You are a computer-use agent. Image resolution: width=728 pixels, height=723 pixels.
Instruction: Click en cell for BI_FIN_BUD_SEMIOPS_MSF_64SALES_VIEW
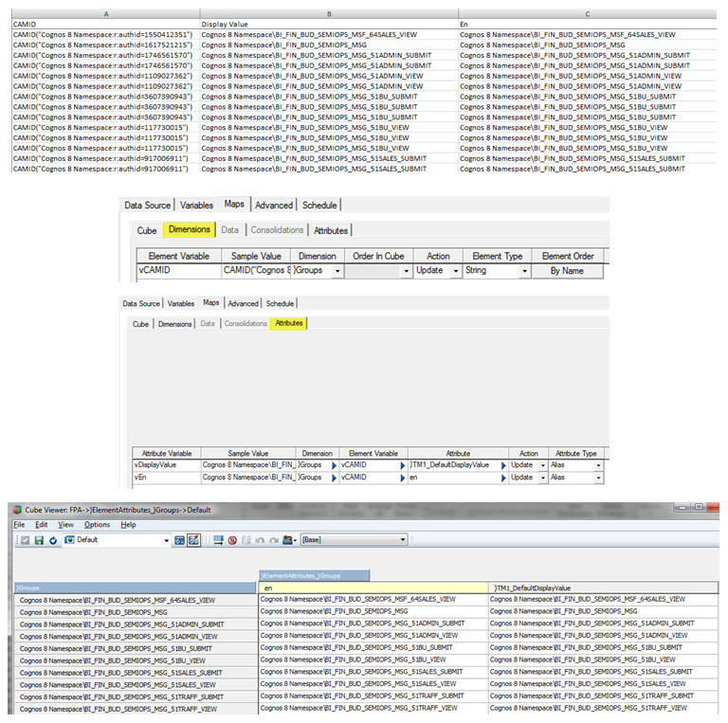coord(373,600)
